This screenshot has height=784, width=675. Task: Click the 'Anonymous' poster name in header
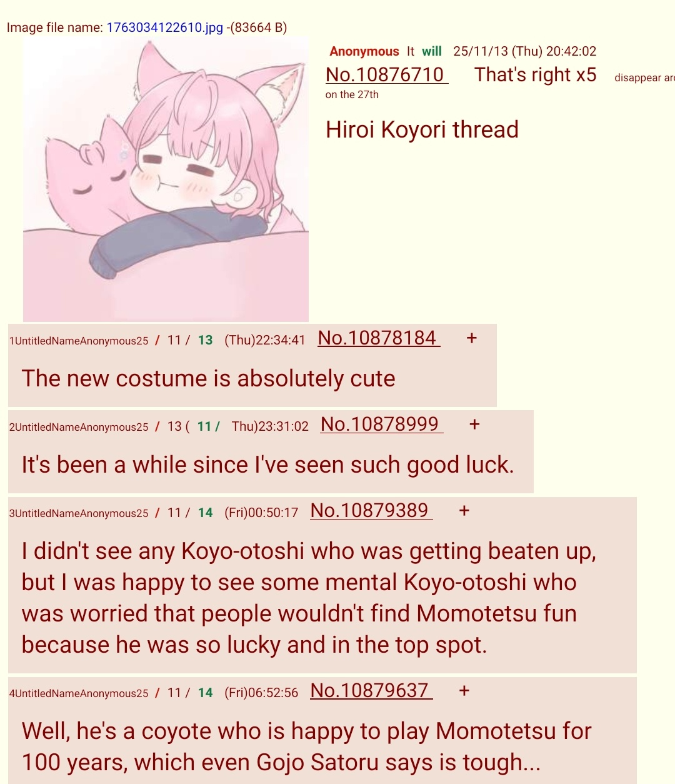click(364, 51)
